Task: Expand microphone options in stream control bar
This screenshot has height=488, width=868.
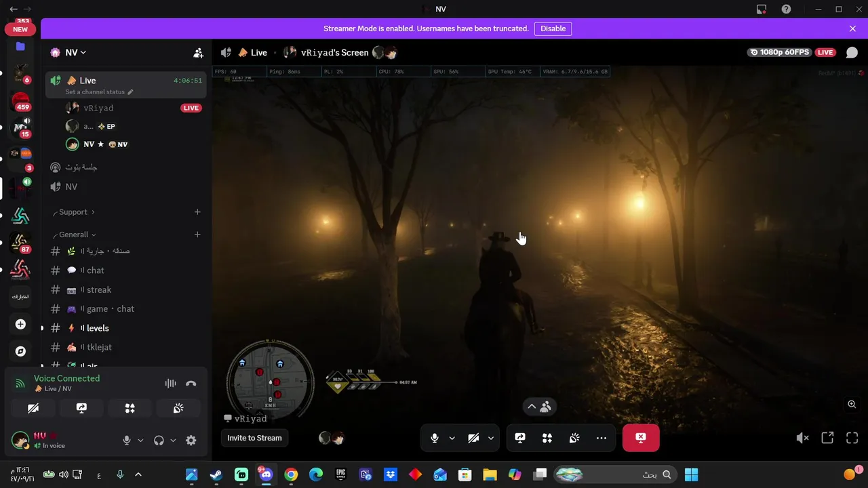Action: pyautogui.click(x=452, y=438)
